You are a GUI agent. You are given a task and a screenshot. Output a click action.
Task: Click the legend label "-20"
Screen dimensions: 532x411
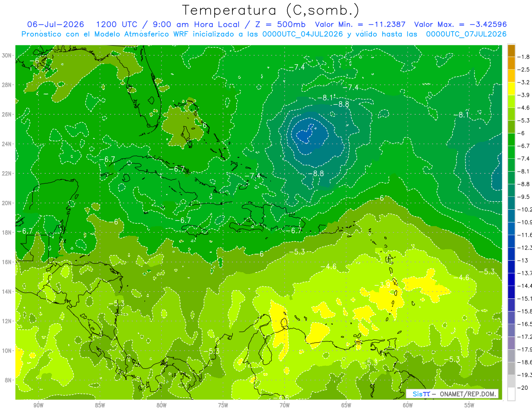point(522,387)
